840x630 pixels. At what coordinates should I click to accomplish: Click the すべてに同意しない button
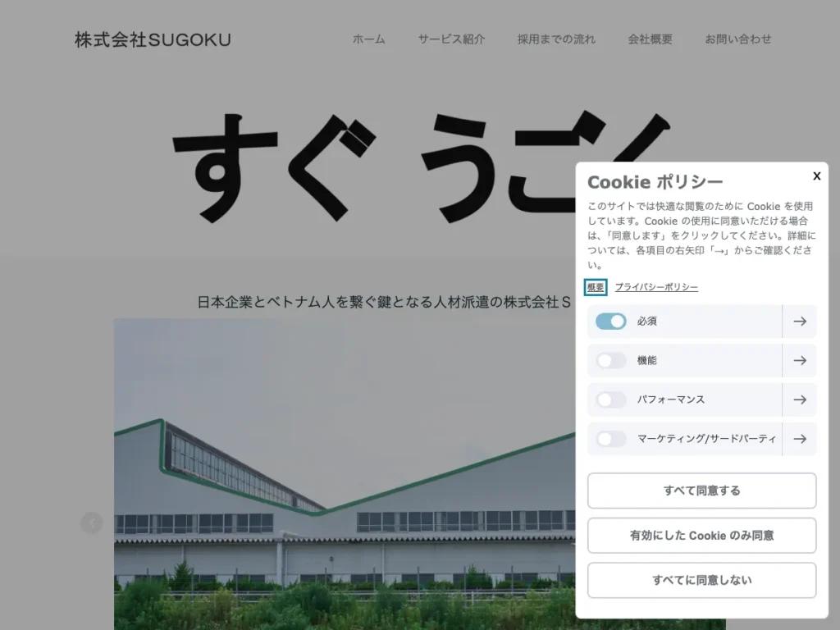[702, 580]
